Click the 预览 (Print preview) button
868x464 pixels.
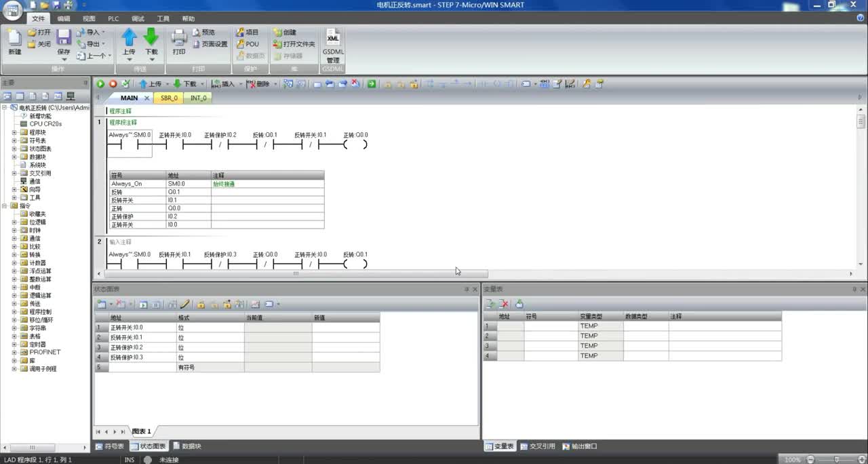click(x=203, y=32)
